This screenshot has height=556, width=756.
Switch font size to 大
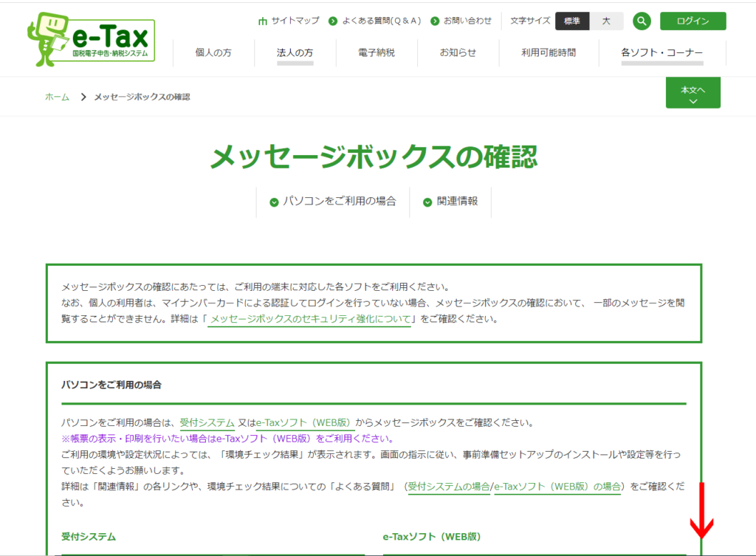(606, 21)
